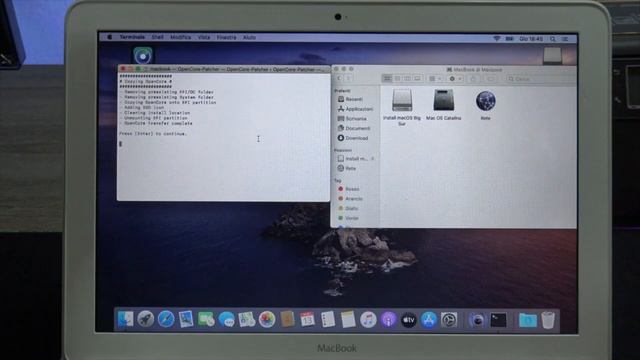640x360 pixels.
Task: Open FaceTime from the Dock
Action: pyautogui.click(x=206, y=319)
